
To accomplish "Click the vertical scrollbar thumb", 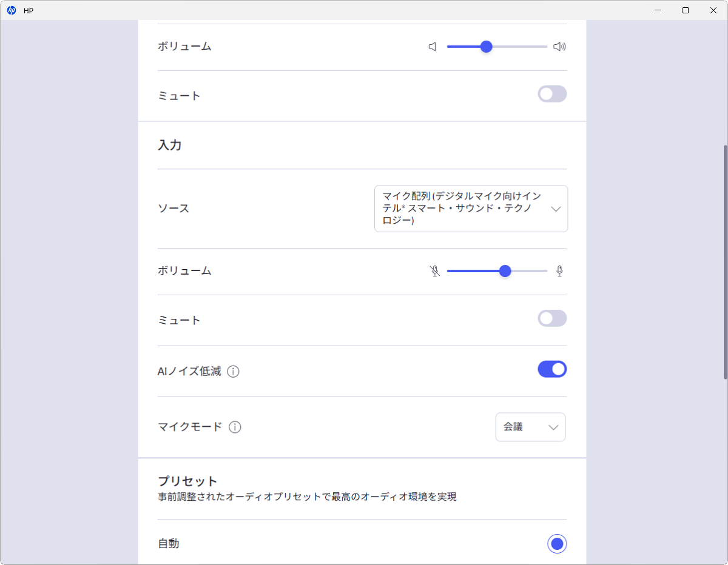I will 725,262.
